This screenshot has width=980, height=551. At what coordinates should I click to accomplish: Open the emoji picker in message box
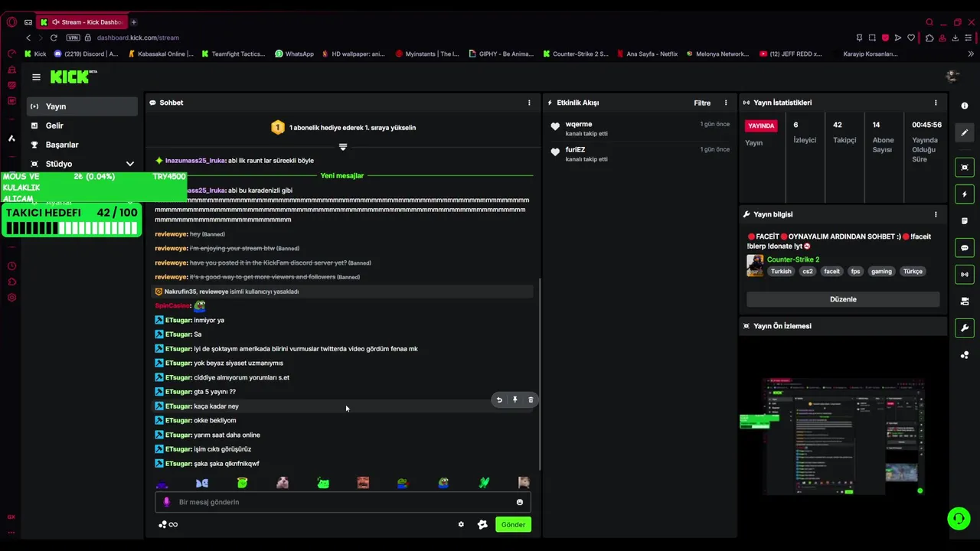(x=520, y=502)
